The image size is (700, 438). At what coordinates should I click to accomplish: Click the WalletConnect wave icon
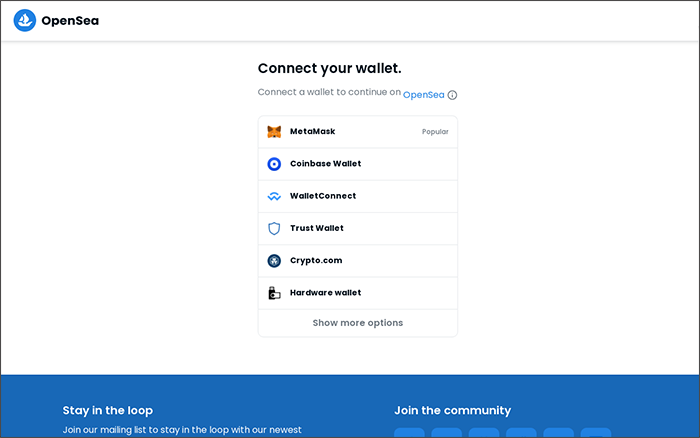pyautogui.click(x=274, y=196)
